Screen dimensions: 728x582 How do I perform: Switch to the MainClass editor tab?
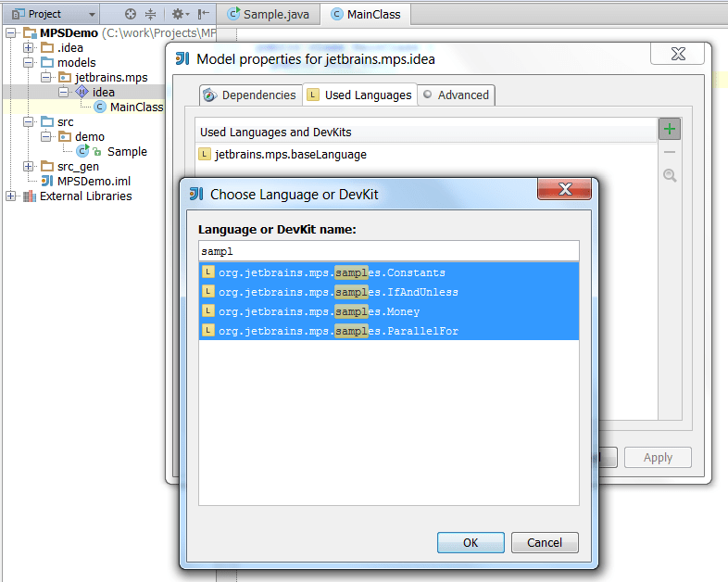[x=366, y=15]
